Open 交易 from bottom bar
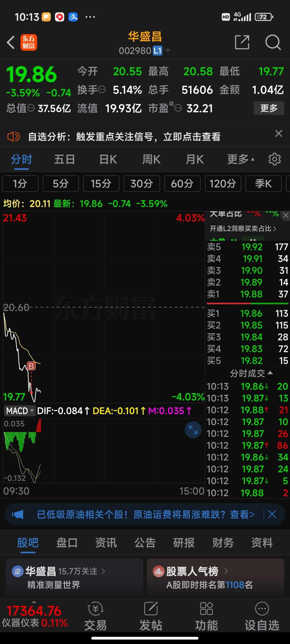The image size is (290, 644). [x=95, y=617]
